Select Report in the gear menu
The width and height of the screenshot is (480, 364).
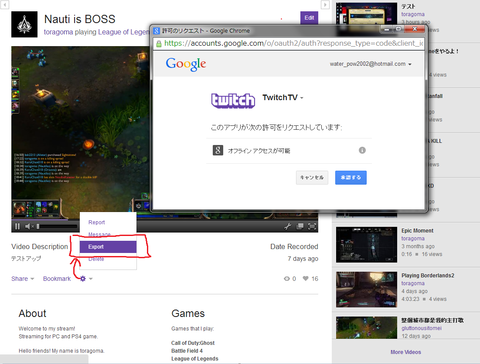point(97,222)
